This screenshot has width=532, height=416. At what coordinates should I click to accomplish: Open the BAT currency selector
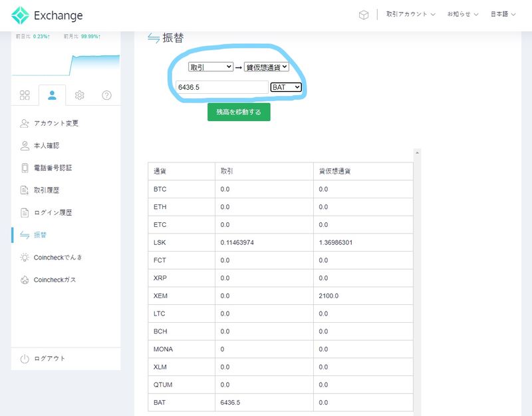click(287, 87)
